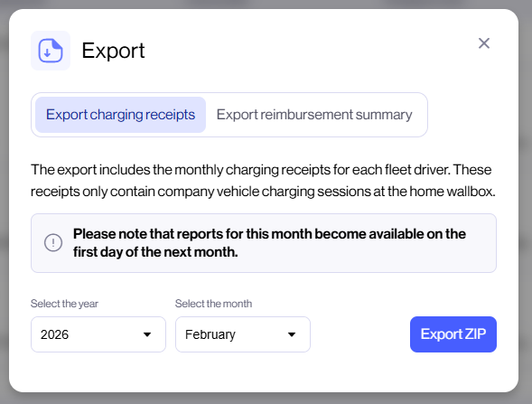This screenshot has height=404, width=532.
Task: Click the Export dialog title text
Action: (x=113, y=51)
